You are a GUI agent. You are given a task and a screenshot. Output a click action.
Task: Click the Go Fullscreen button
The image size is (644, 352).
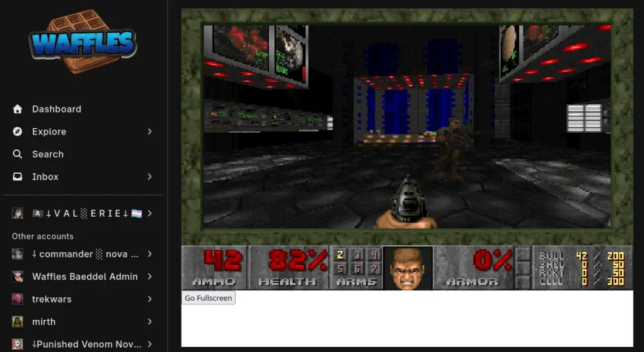coord(209,298)
